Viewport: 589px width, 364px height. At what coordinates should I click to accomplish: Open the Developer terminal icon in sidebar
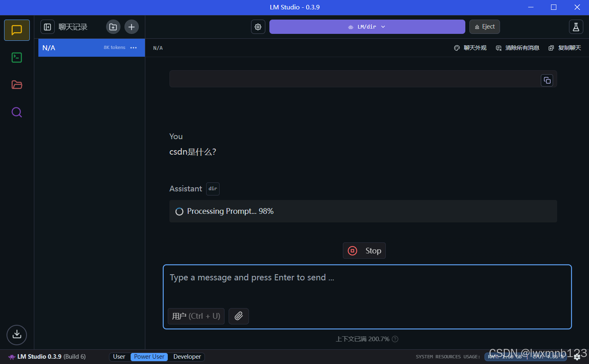17,58
